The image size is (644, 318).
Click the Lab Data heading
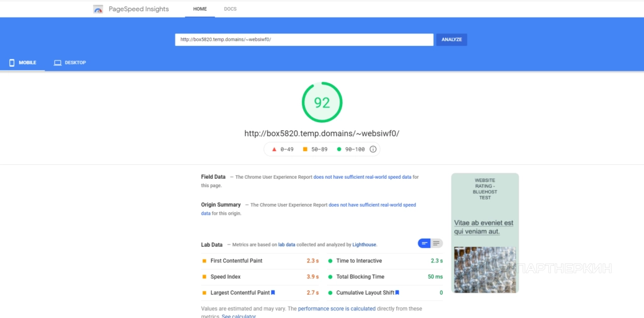211,245
